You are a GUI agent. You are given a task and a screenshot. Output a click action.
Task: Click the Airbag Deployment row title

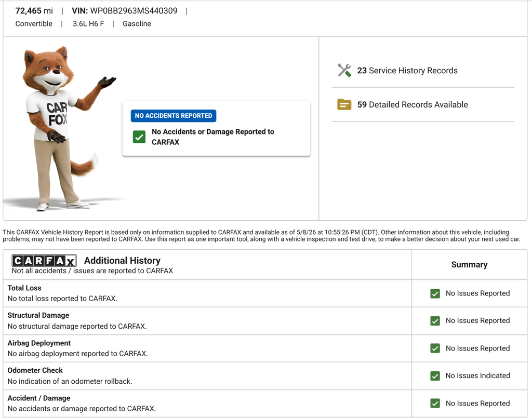39,343
